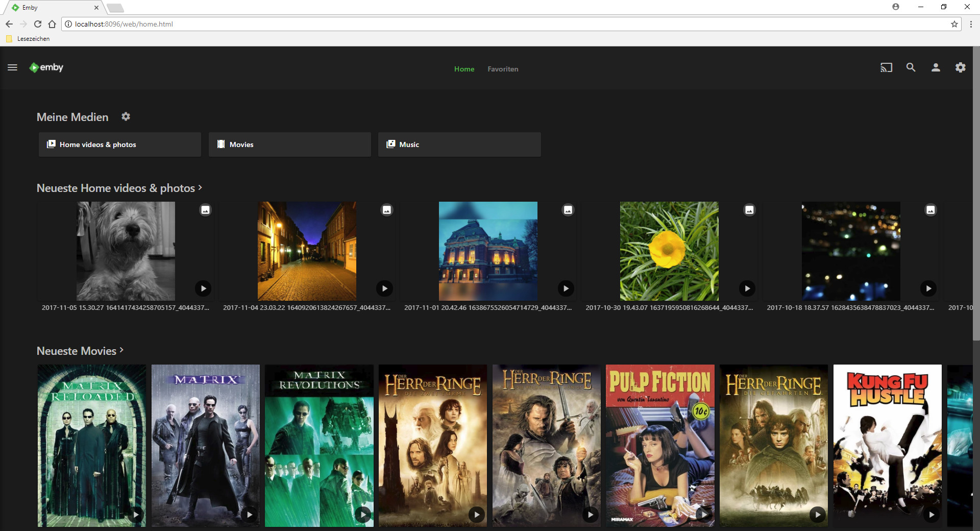The width and height of the screenshot is (980, 531).
Task: Open the hamburger navigation menu
Action: (x=13, y=67)
